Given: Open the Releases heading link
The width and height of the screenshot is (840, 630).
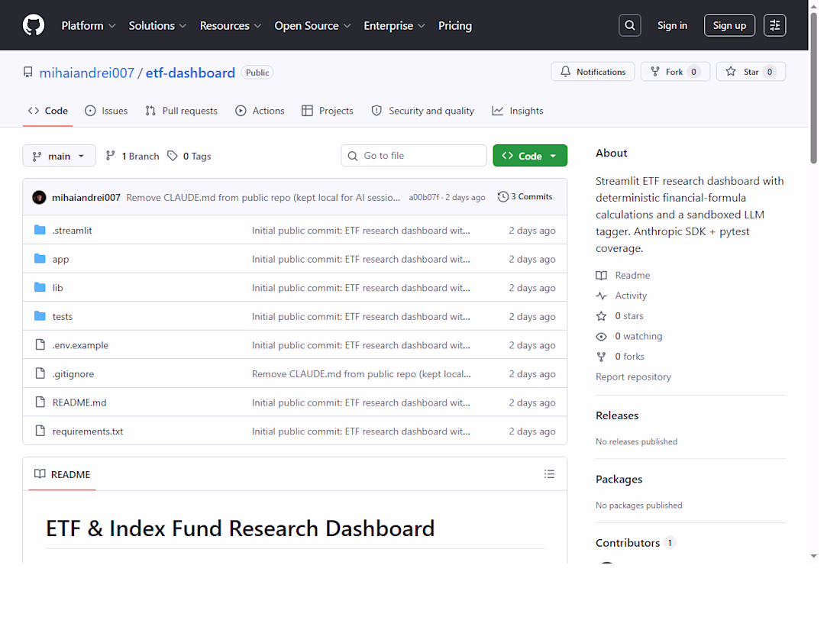Looking at the screenshot, I should (617, 415).
